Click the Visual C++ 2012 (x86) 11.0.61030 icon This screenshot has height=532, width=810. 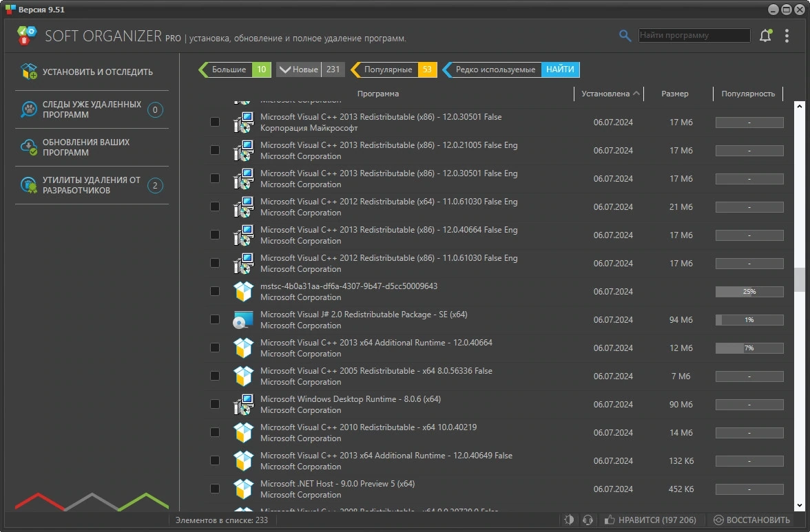point(243,263)
